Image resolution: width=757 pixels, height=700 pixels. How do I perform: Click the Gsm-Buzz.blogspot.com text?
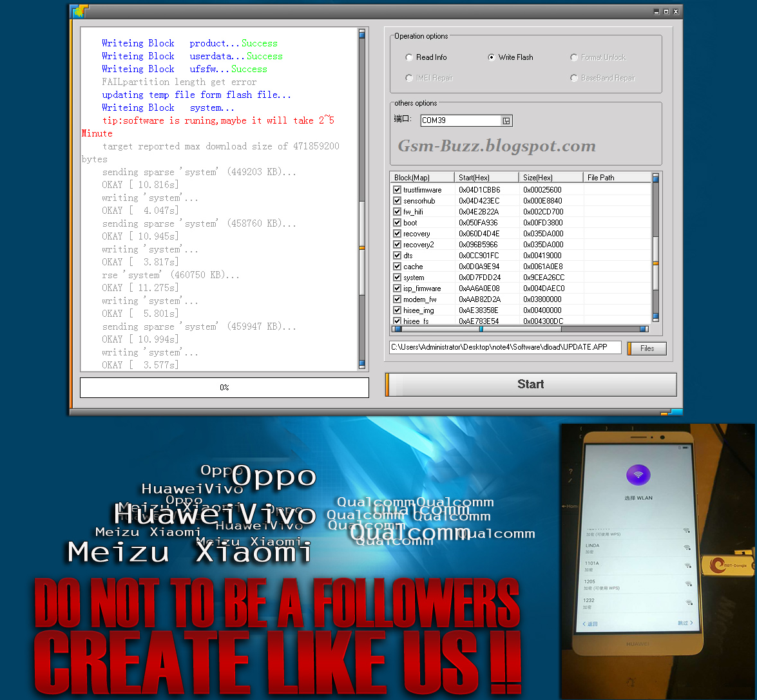[x=497, y=145]
